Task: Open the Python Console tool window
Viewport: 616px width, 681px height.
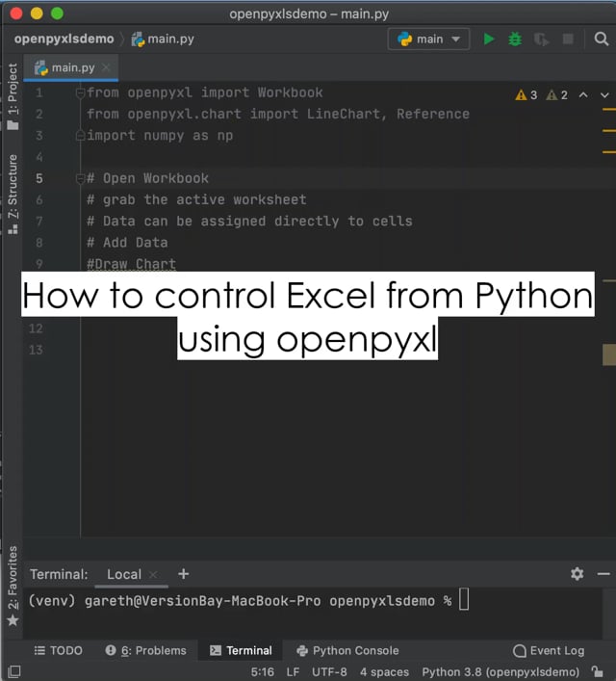Action: click(347, 650)
